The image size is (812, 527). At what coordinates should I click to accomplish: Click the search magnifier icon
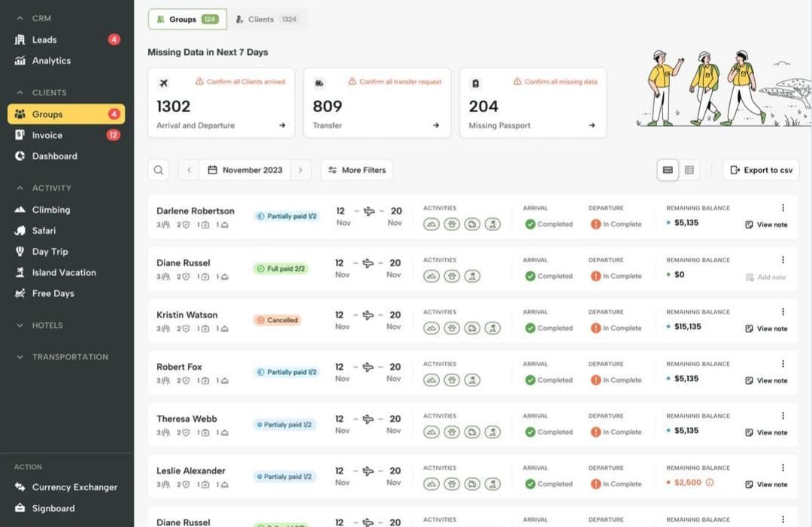pyautogui.click(x=158, y=170)
